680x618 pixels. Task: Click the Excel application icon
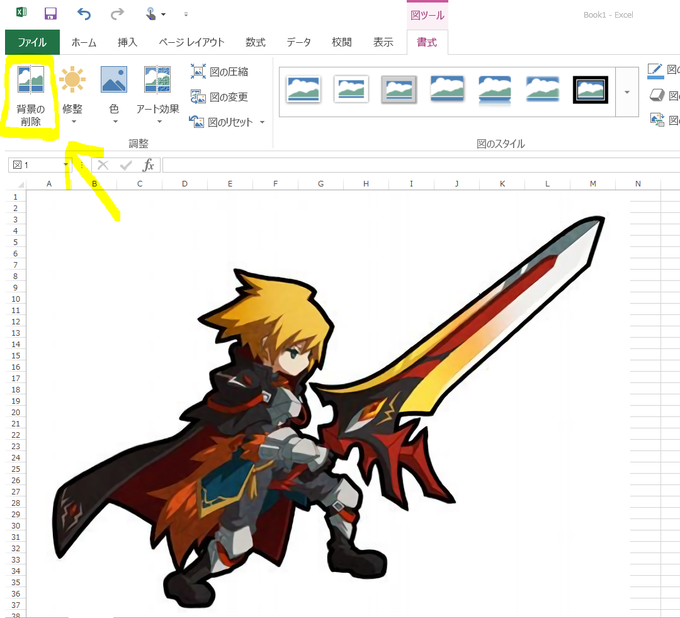pos(21,13)
